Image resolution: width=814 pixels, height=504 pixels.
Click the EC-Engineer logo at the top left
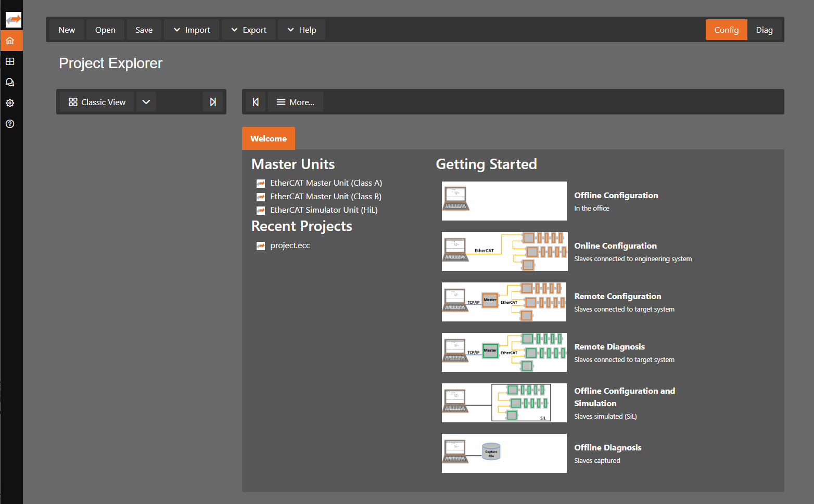coord(13,20)
